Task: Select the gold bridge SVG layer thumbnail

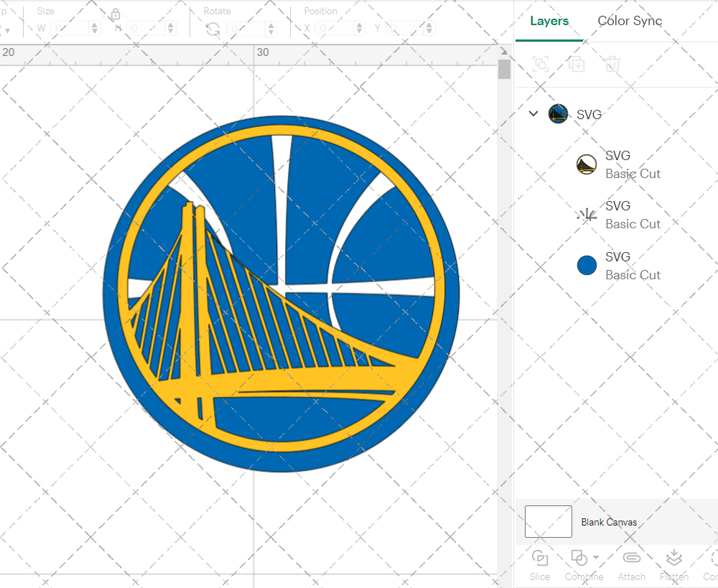Action: pos(587,164)
